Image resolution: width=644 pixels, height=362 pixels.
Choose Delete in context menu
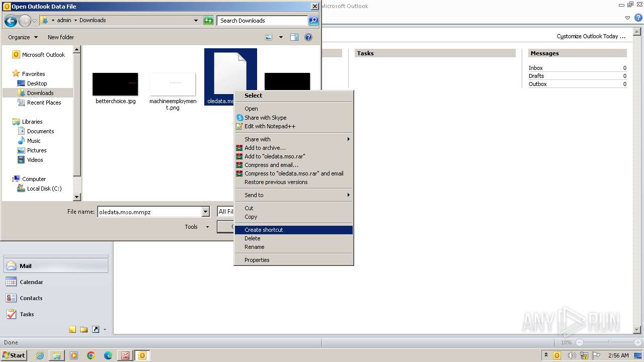(x=294, y=238)
